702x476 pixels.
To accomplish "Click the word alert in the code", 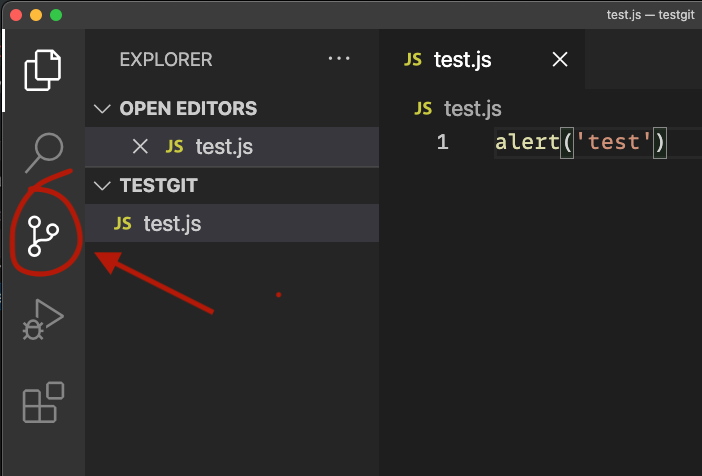I will [x=527, y=143].
